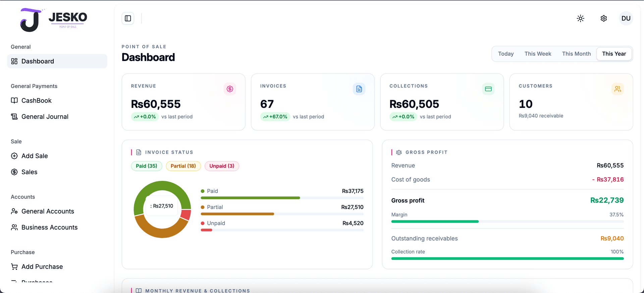
Task: Click the Paid amount progress bar
Action: tap(282, 198)
